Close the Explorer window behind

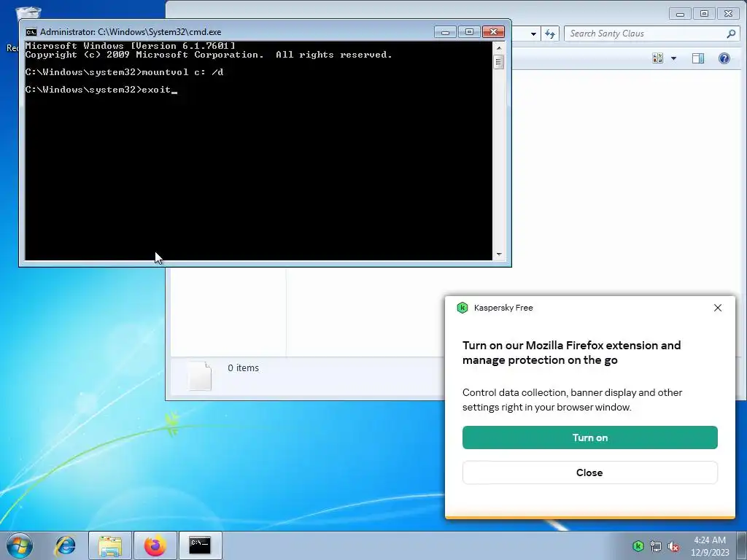click(x=729, y=14)
